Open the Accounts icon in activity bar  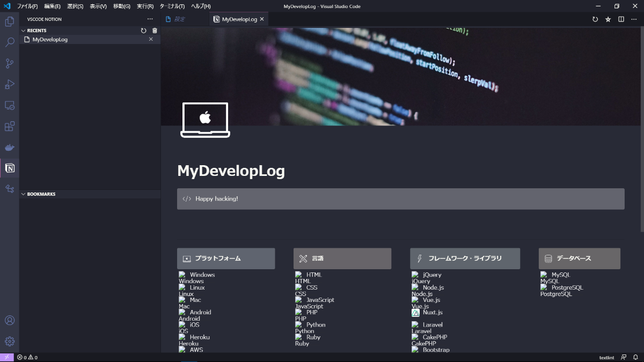point(10,320)
